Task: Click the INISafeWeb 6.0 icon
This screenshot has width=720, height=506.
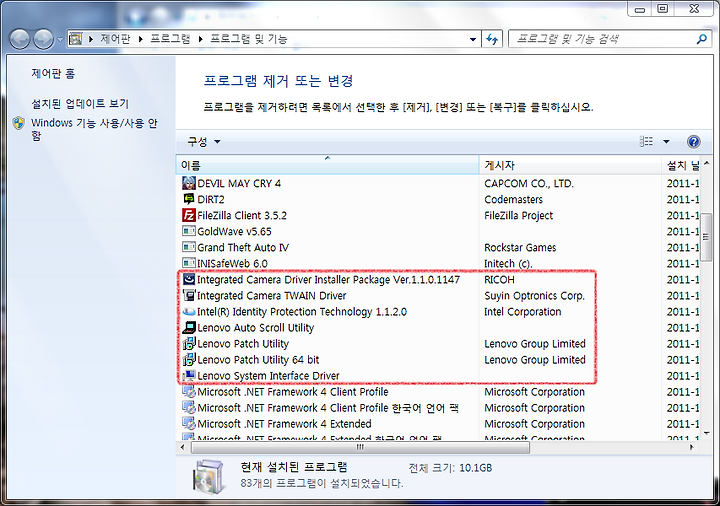Action: click(189, 264)
